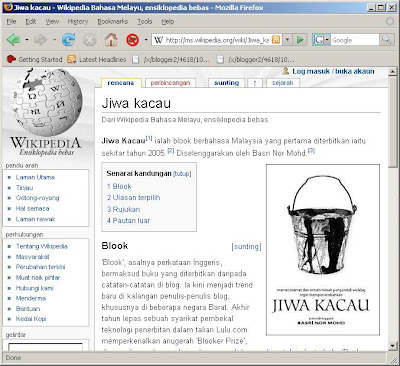Open the Help menu
The height and width of the screenshot is (366, 400).
click(168, 22)
